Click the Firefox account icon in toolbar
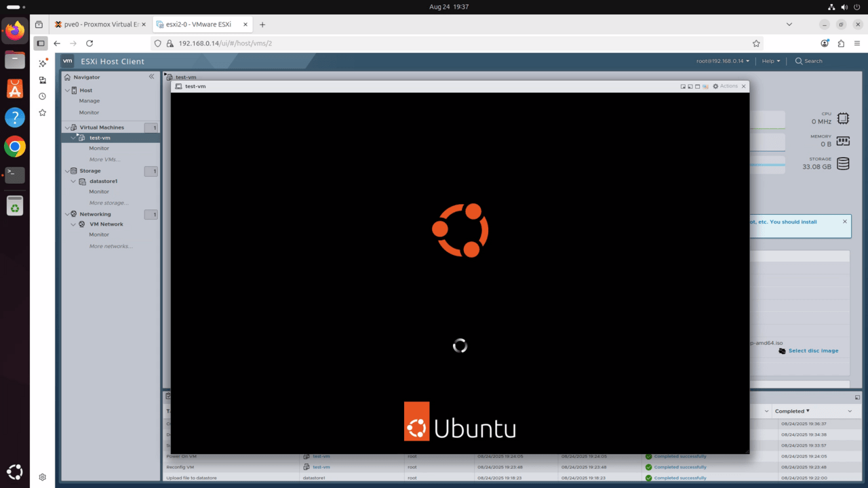This screenshot has width=868, height=488. [x=825, y=43]
